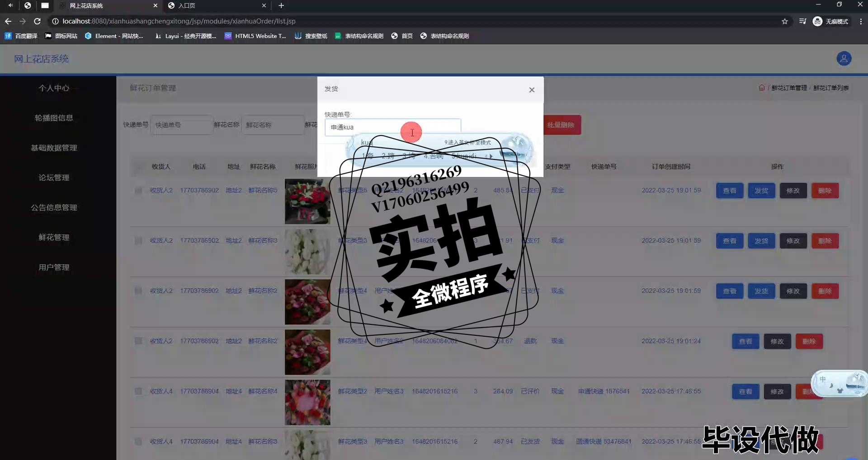Click tracking number 申通快递 1876541
Screen dimensions: 868x460
tap(604, 391)
